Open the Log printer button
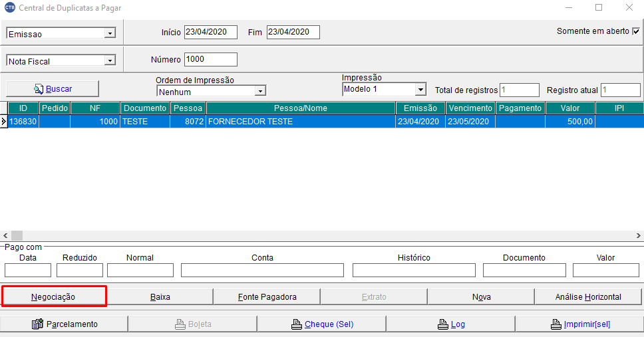This screenshot has width=644, height=337. coord(450,324)
